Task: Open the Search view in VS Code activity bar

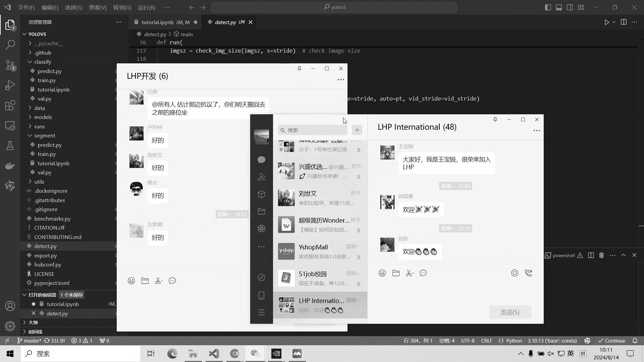Action: tap(10, 45)
